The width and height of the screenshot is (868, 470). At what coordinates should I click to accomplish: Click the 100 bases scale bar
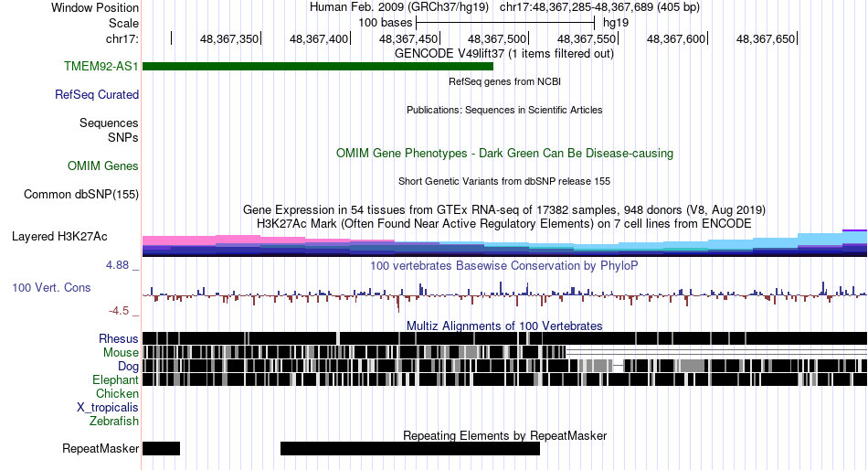[x=505, y=23]
